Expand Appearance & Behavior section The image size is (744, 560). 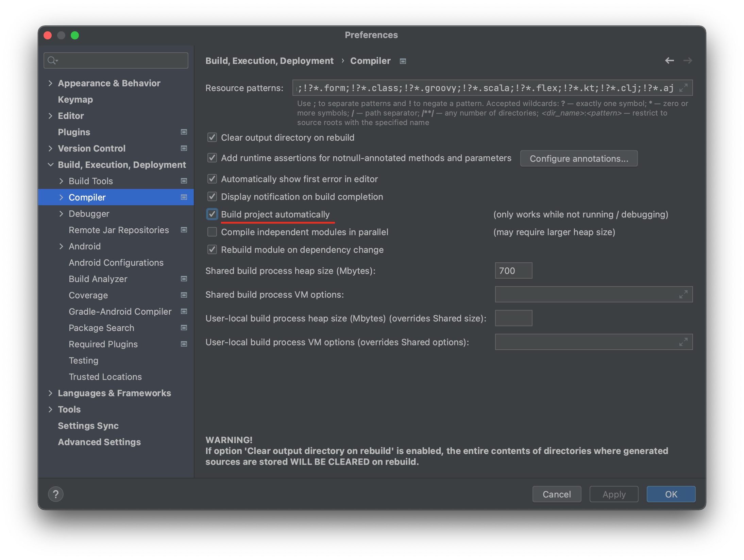coord(50,83)
